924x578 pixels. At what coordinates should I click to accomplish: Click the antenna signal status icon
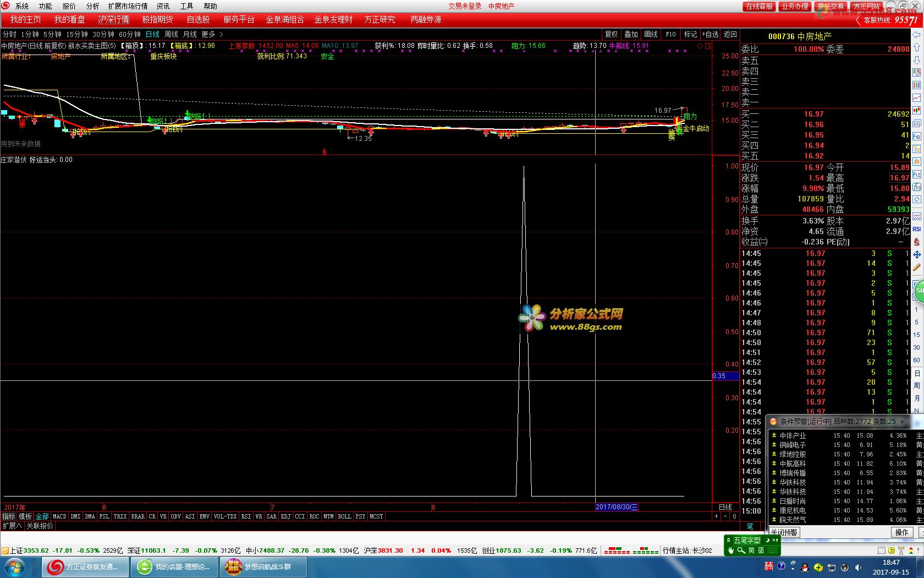(x=901, y=550)
